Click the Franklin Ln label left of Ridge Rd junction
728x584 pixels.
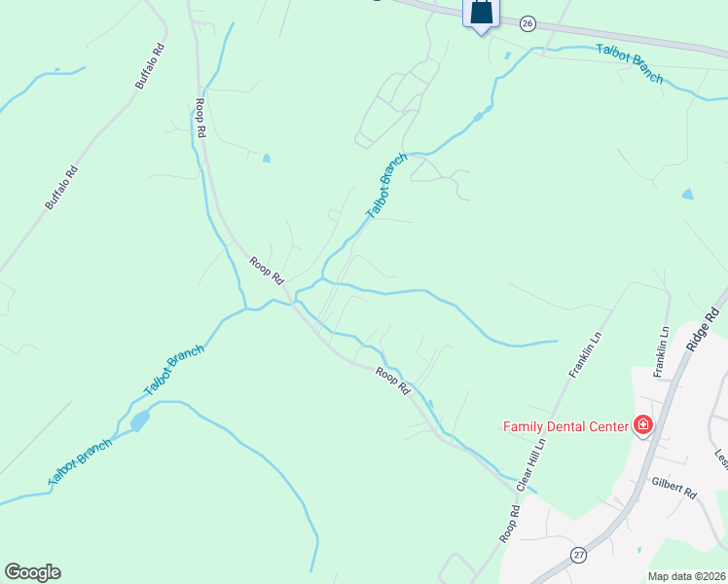[x=585, y=354]
